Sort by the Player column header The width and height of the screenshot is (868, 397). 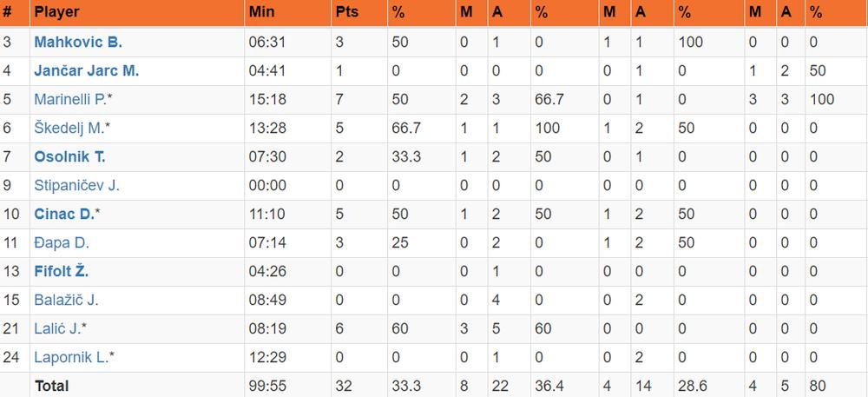pyautogui.click(x=56, y=13)
